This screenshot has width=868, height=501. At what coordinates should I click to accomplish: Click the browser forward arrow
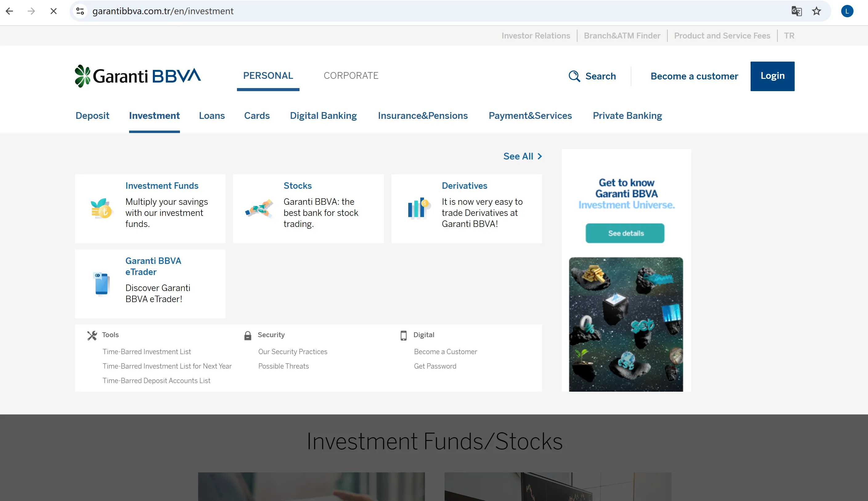(x=31, y=11)
